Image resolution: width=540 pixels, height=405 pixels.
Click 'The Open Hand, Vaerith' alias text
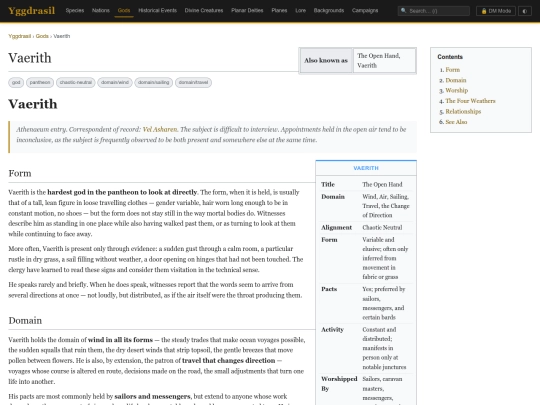(x=378, y=61)
